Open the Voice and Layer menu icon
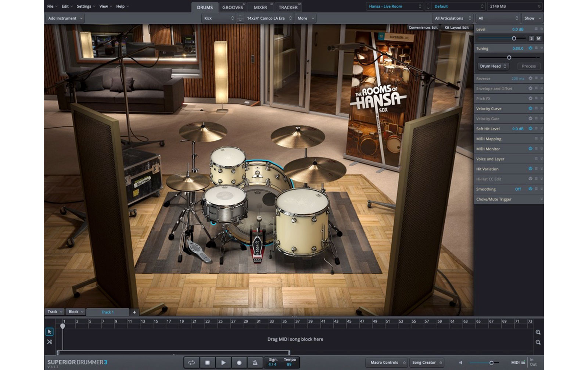Screen dimensions: 588x370 coord(536,159)
